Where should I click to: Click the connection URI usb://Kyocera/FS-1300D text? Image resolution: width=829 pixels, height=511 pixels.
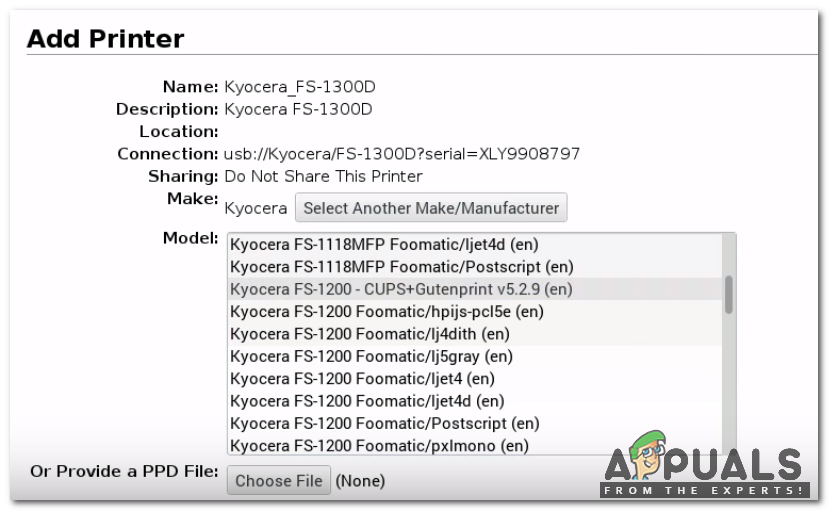point(402,154)
